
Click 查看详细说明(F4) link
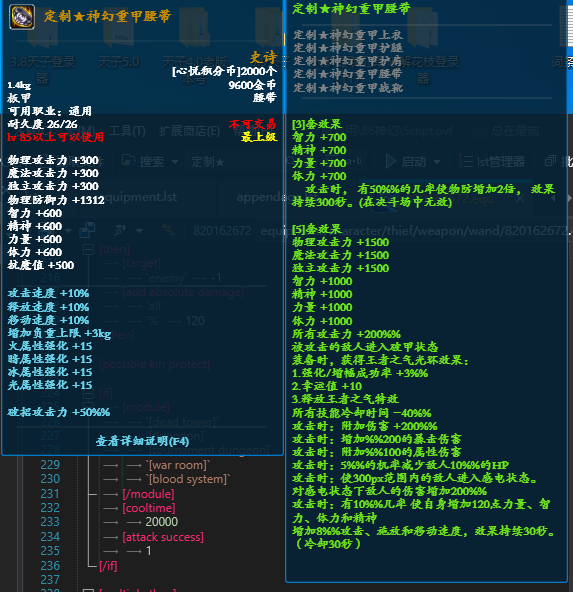(142, 441)
